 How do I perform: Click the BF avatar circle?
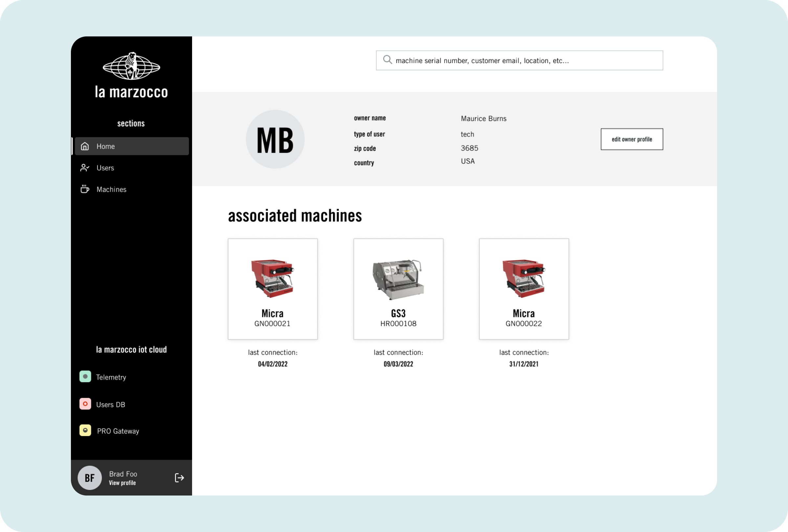[90, 478]
